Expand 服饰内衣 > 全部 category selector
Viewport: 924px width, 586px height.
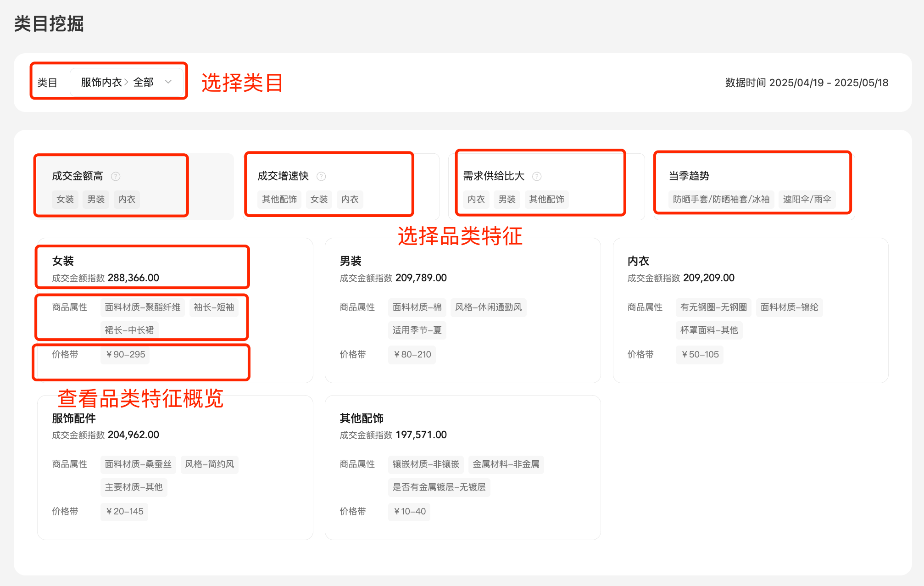tap(117, 82)
